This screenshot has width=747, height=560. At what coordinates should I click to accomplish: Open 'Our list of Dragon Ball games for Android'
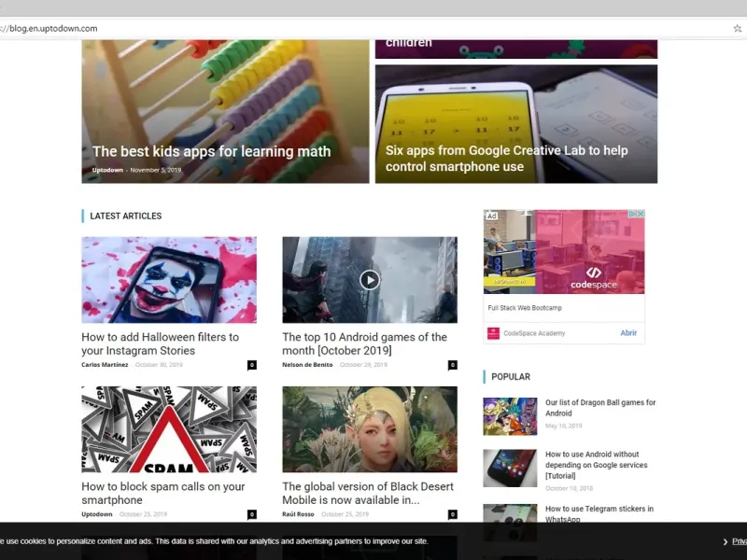[600, 408]
